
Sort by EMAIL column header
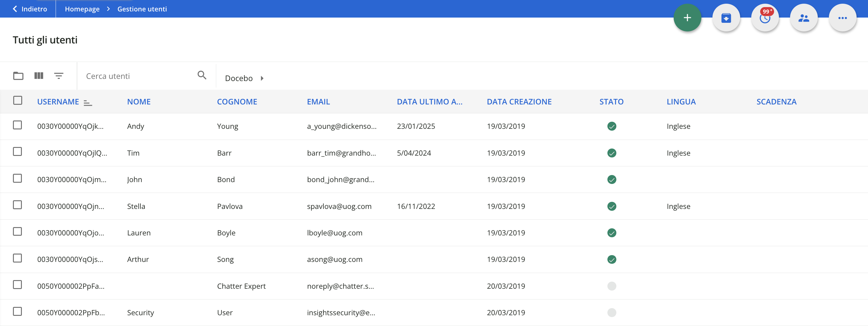pyautogui.click(x=318, y=102)
